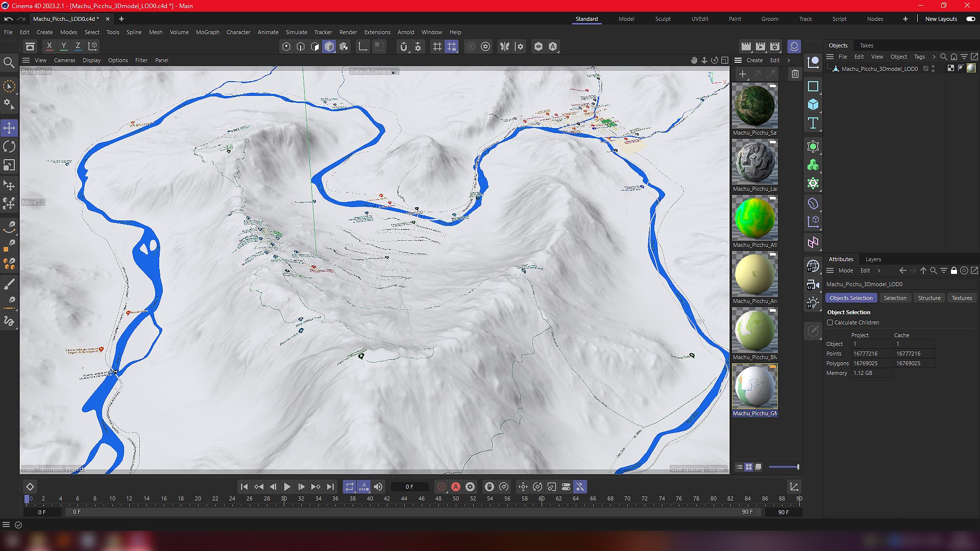The image size is (980, 551).
Task: Switch to Sculpt layout tab
Action: click(x=663, y=19)
